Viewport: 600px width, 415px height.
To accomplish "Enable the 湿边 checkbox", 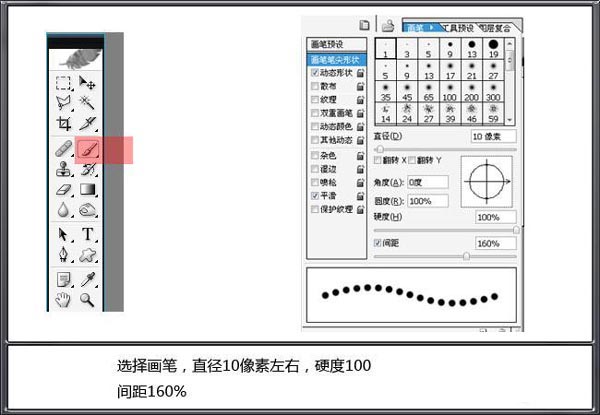I will 315,169.
